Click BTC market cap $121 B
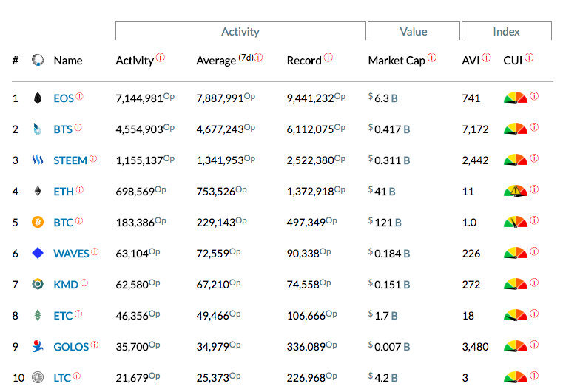Image resolution: width=563 pixels, height=392 pixels. pos(385,222)
